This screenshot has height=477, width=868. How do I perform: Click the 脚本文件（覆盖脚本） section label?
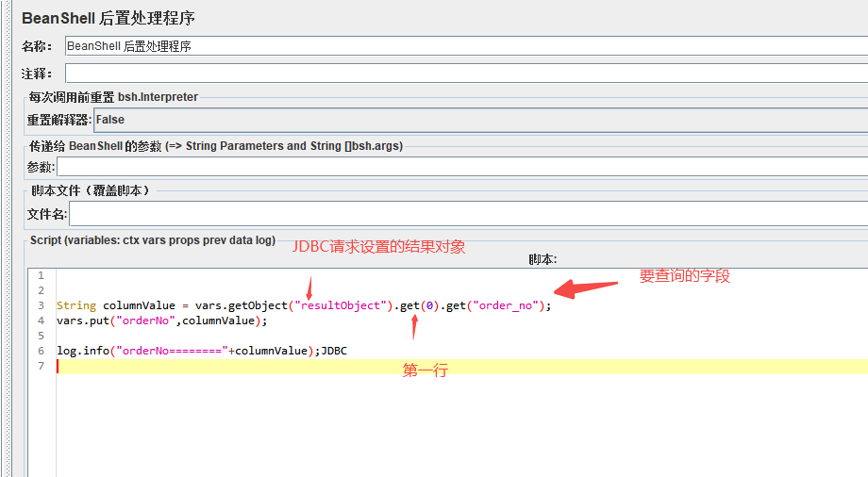(91, 191)
